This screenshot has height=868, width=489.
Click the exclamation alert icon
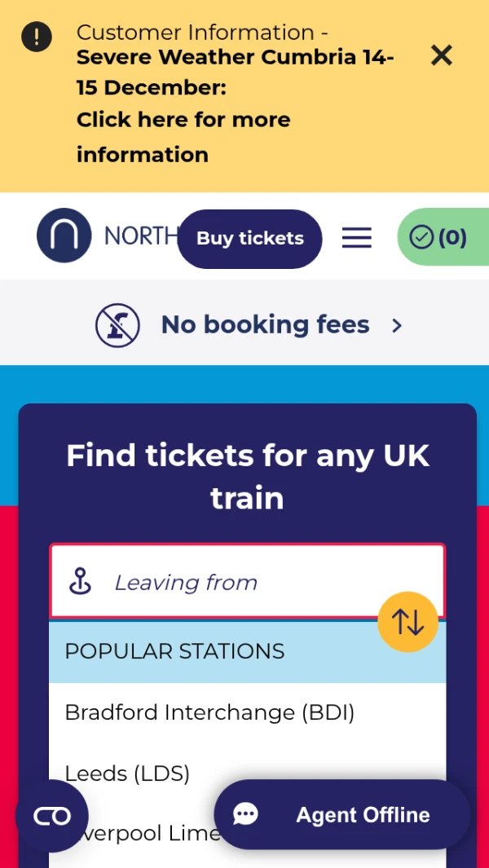pyautogui.click(x=37, y=37)
